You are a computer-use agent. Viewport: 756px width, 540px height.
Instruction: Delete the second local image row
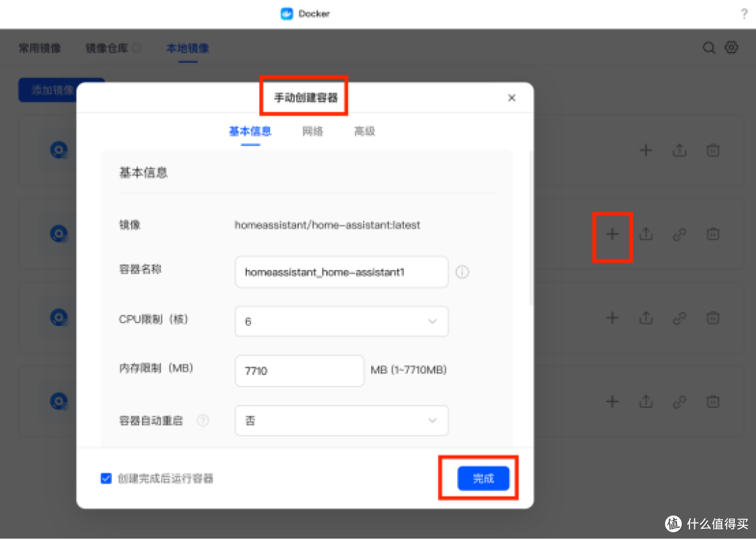[713, 234]
